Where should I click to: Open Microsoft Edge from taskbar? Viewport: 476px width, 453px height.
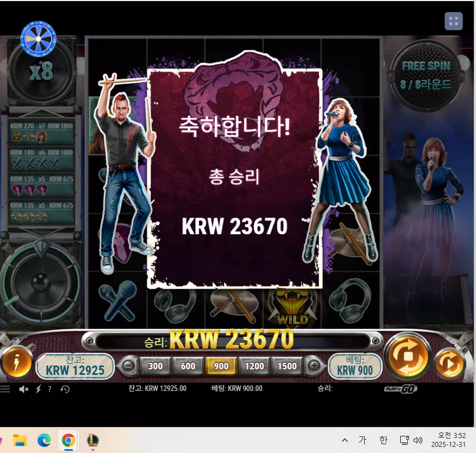(x=44, y=440)
